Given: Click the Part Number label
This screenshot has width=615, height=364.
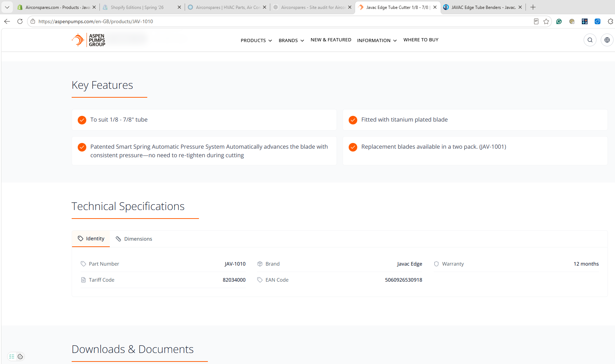Looking at the screenshot, I should tap(104, 264).
